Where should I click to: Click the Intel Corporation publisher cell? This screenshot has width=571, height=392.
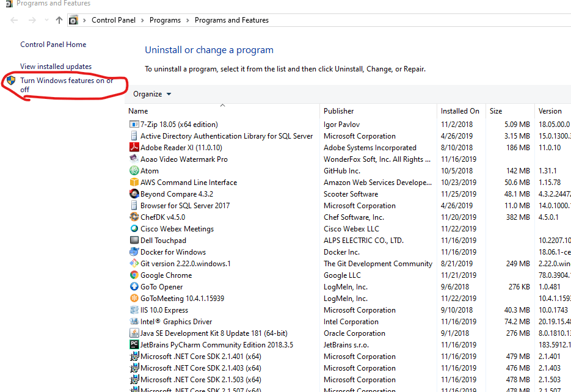click(351, 321)
